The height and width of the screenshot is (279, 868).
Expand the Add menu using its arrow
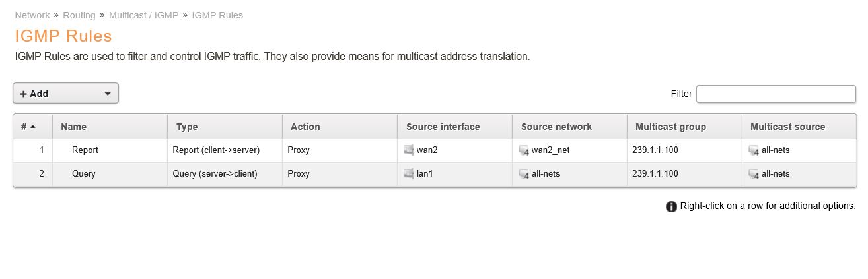(108, 94)
